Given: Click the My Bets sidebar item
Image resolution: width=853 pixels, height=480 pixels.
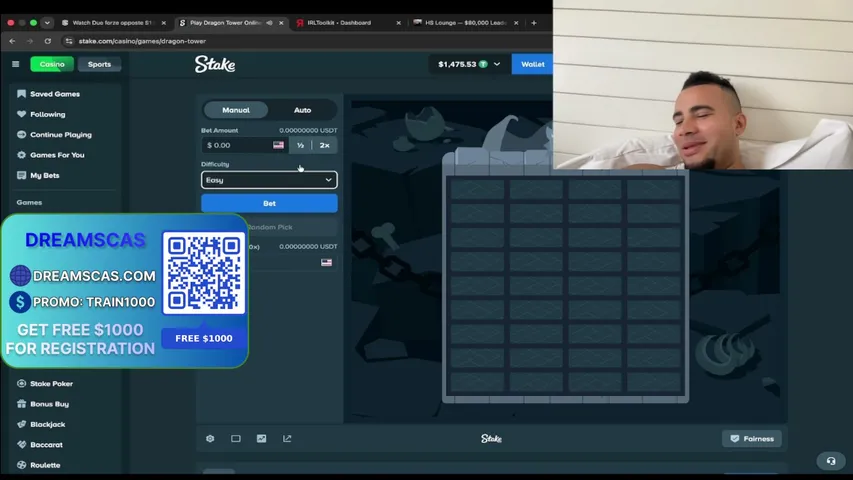Looking at the screenshot, I should pos(45,175).
